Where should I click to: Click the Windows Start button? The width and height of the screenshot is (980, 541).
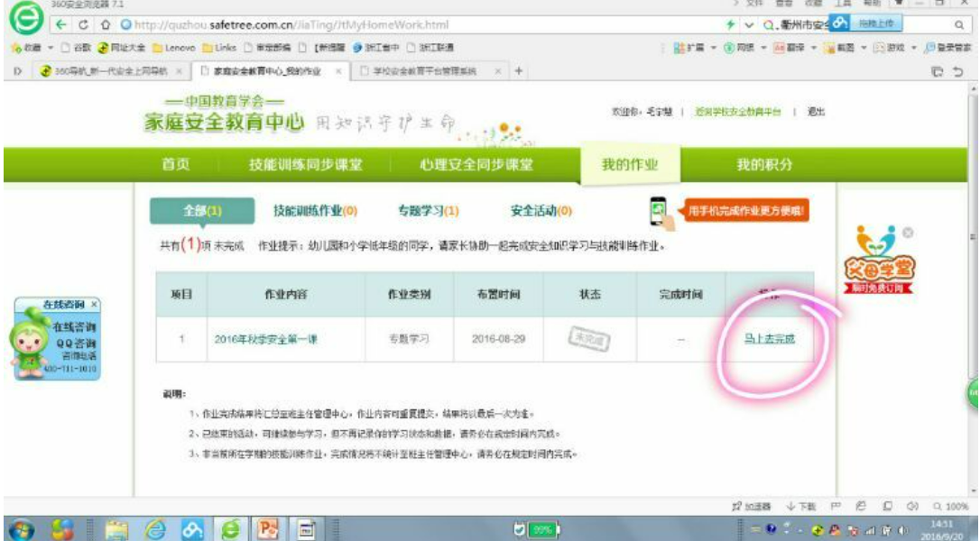19,527
